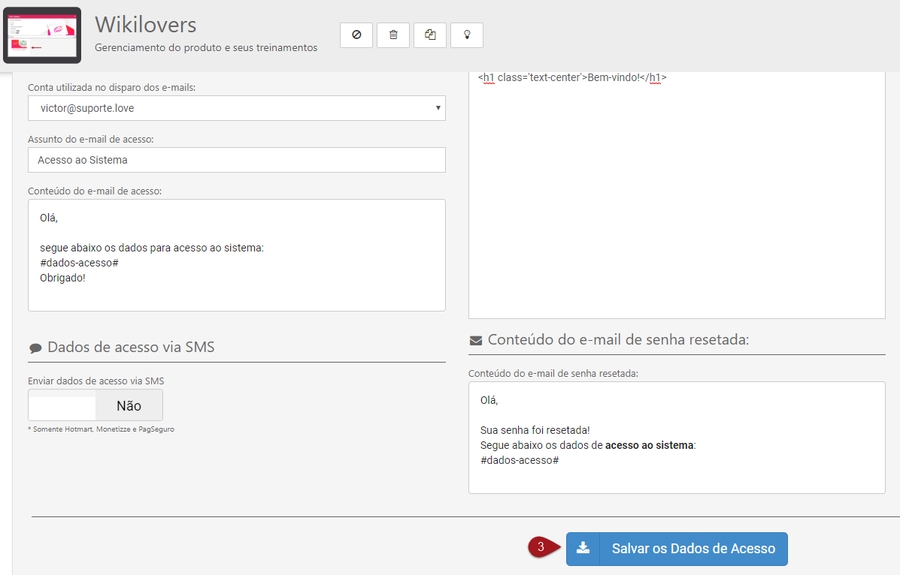This screenshot has width=900, height=575.
Task: Click the 'Conta utilizada no disparo dos e-mails' label
Action: coord(111,87)
